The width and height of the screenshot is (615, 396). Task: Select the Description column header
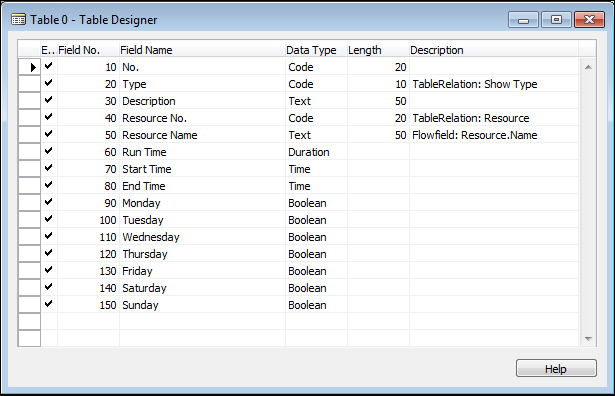point(494,50)
